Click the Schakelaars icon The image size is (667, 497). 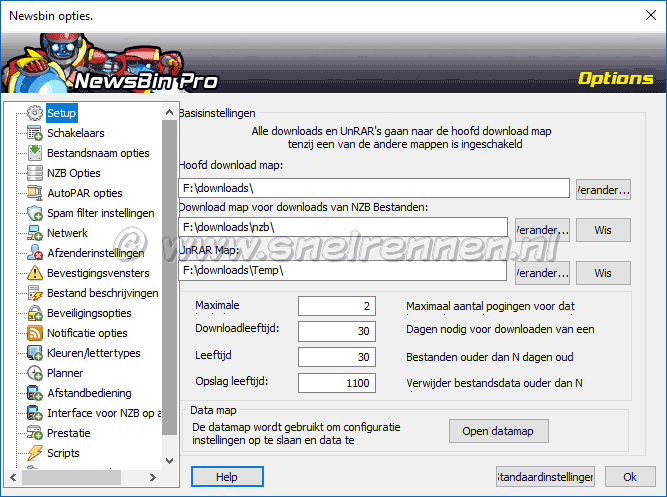[x=34, y=133]
